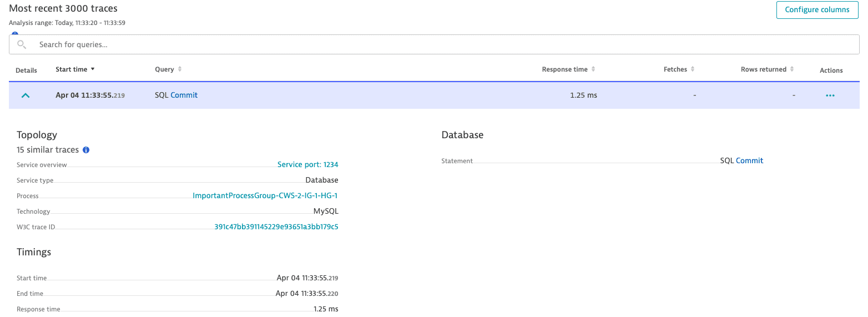Click the sort icon next to Fetches
The height and width of the screenshot is (317, 868).
693,69
